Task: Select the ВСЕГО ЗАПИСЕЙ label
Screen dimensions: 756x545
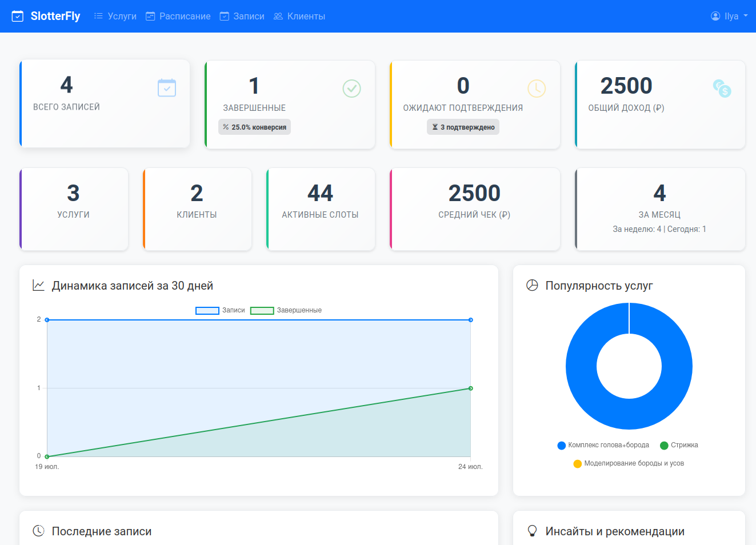Action: [x=66, y=107]
